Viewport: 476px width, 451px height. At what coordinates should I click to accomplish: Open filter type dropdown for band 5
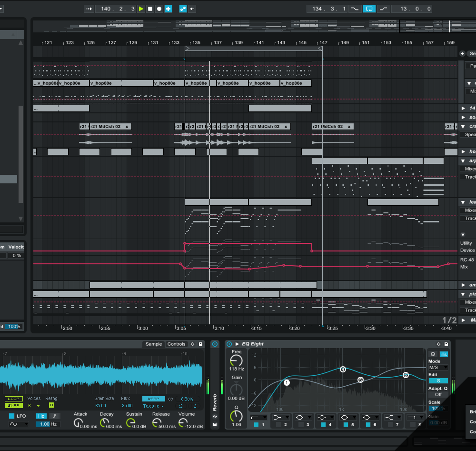pos(348,418)
